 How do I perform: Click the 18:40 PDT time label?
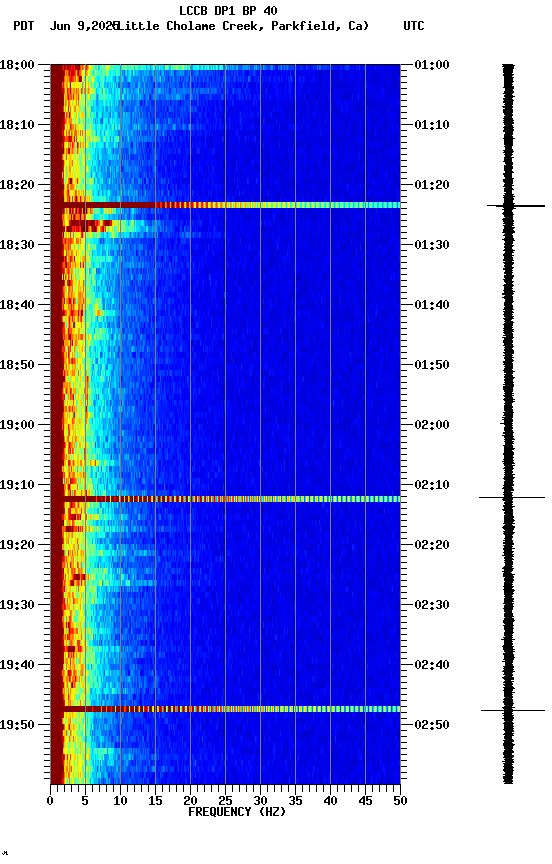tap(17, 305)
